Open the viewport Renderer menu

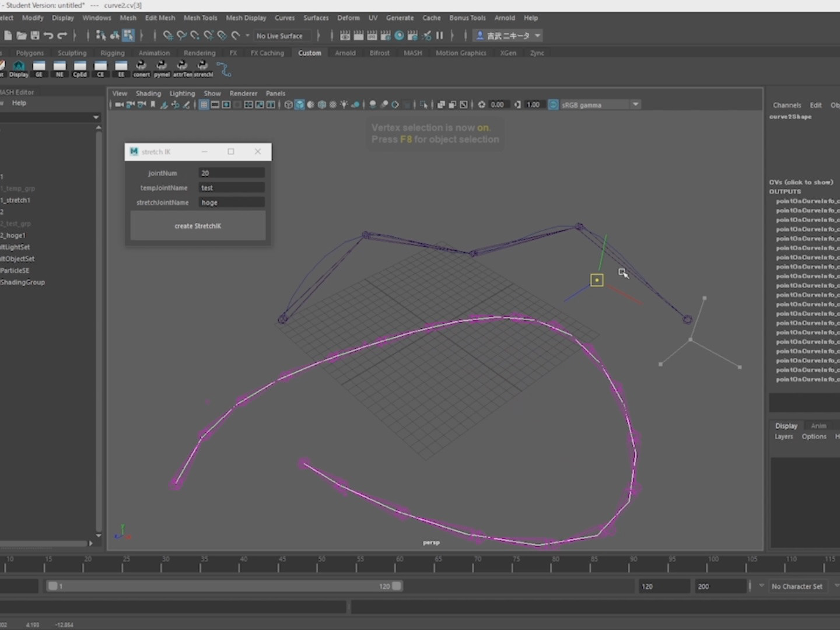(243, 93)
